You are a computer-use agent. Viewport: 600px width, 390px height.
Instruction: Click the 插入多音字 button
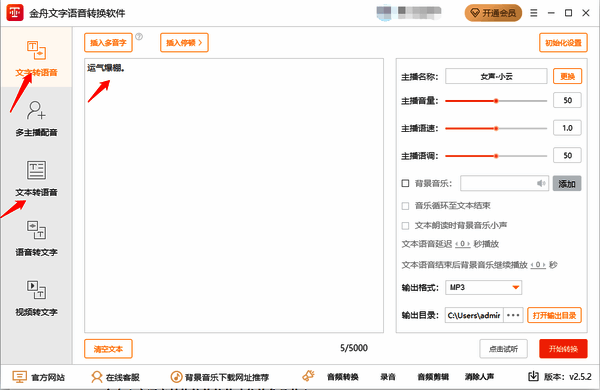coord(108,42)
